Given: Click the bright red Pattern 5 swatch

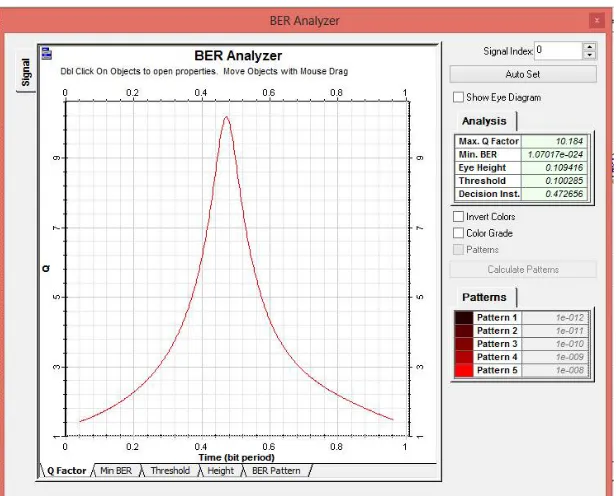Looking at the screenshot, I should tap(464, 370).
